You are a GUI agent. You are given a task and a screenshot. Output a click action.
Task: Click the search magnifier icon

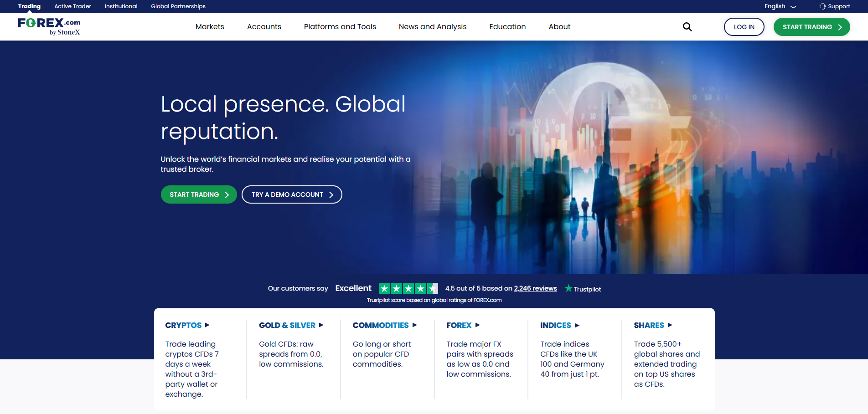[x=687, y=27]
